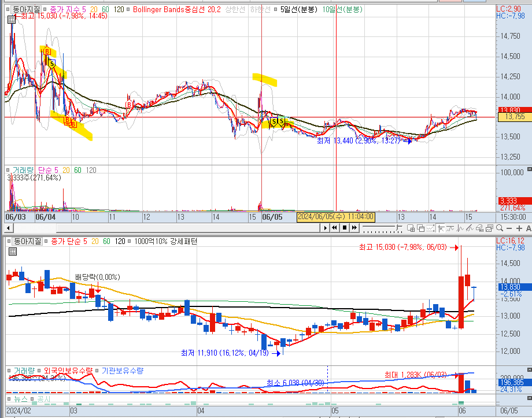Toggle the 5일선(분봉) indicator box
Viewport: 532px width, 418px height.
click(x=276, y=9)
